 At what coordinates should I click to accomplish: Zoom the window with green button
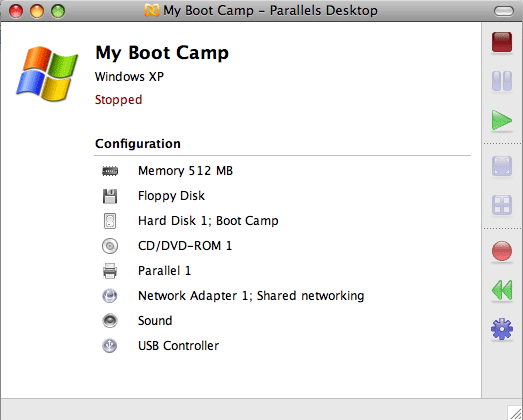tap(58, 11)
